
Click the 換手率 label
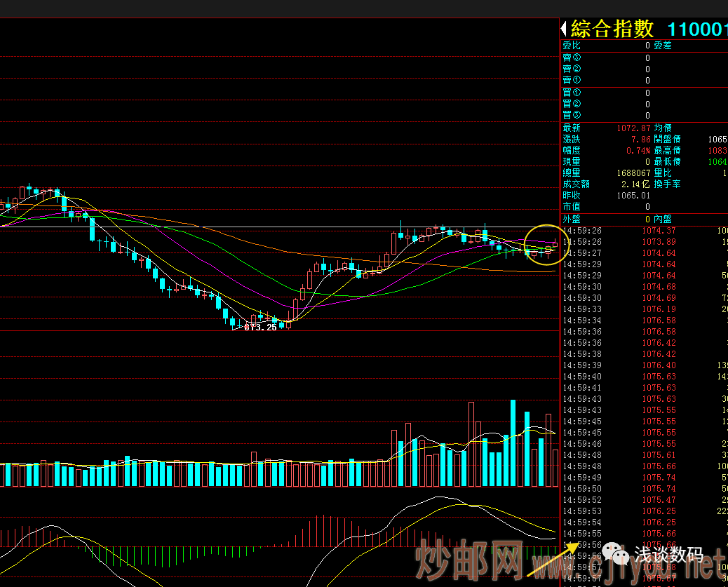click(667, 184)
